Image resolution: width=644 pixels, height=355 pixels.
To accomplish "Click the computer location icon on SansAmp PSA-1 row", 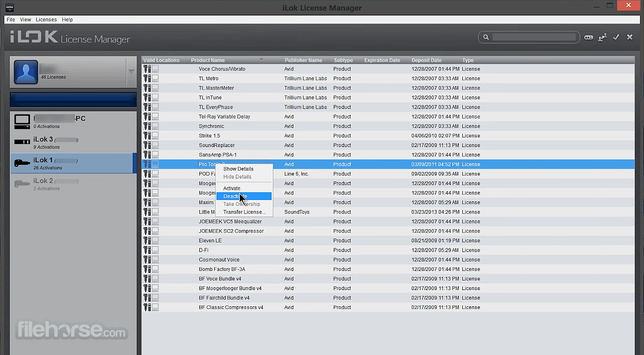I will [155, 155].
